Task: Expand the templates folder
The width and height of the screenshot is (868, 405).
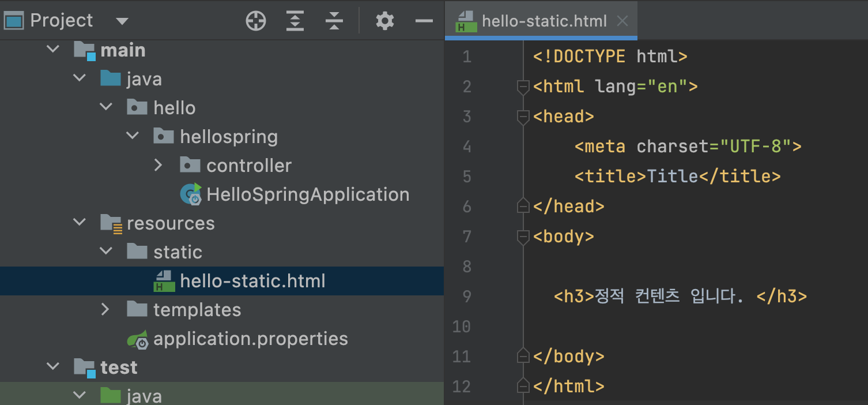Action: click(105, 309)
